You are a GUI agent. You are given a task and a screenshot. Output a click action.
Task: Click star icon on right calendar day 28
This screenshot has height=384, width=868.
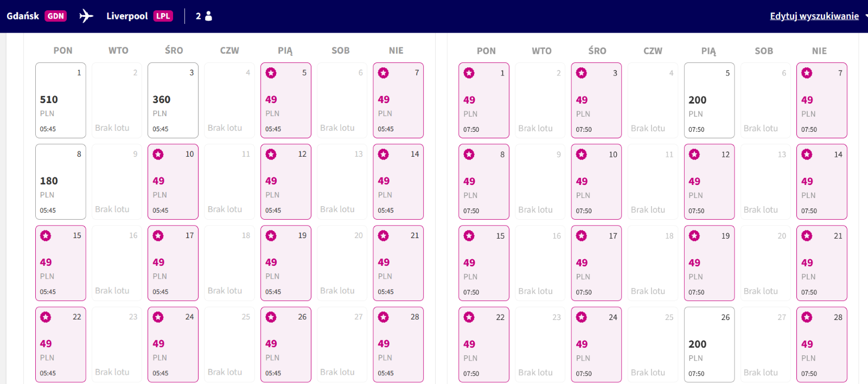807,317
